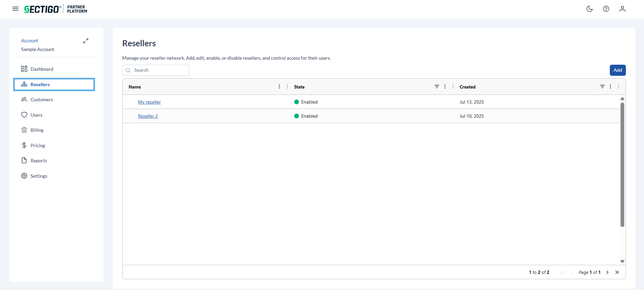Open the filter for Created column
Image resolution: width=644 pixels, height=290 pixels.
(x=602, y=86)
